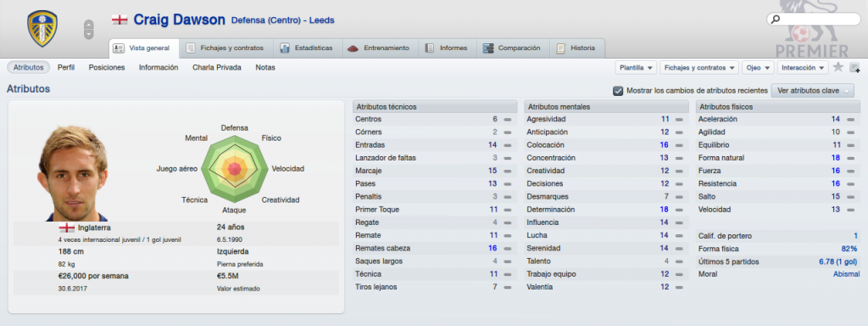The height and width of the screenshot is (326, 868).
Task: Step to previous player with down arrow
Action: click(x=88, y=34)
